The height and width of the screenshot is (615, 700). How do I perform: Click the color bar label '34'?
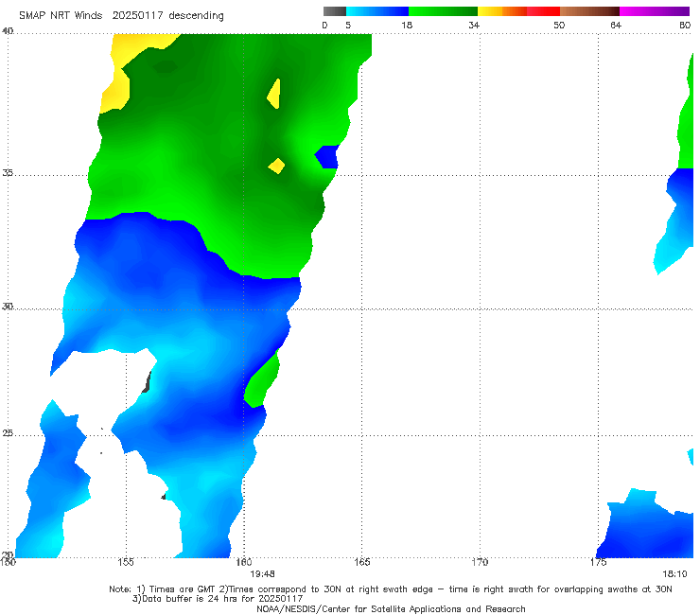(x=474, y=25)
